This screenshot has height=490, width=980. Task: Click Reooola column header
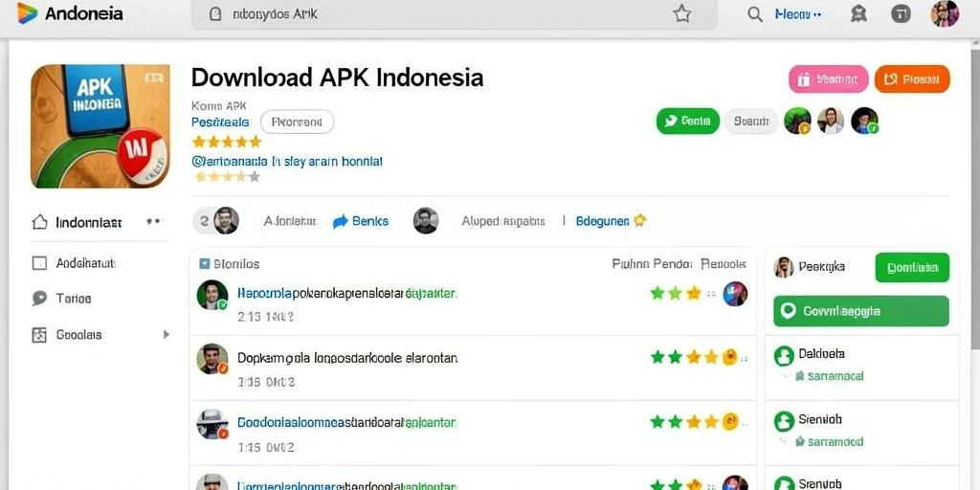(x=724, y=264)
